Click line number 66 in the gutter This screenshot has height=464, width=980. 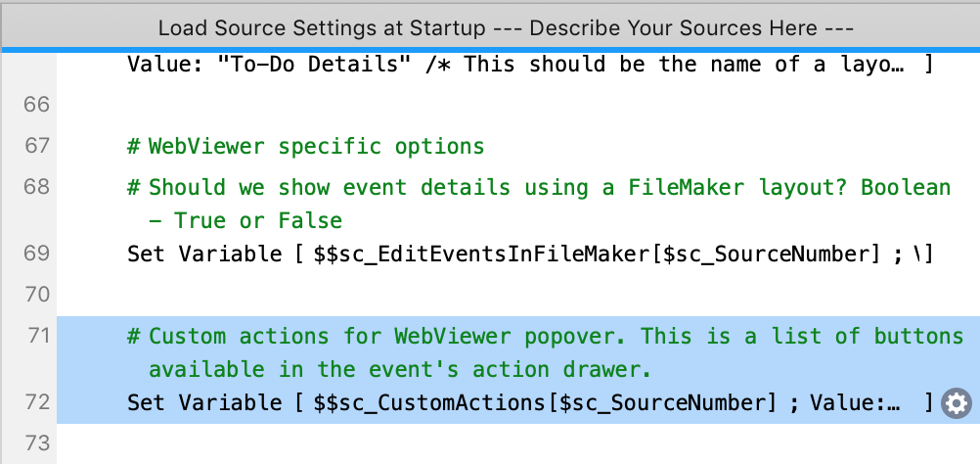pos(36,105)
